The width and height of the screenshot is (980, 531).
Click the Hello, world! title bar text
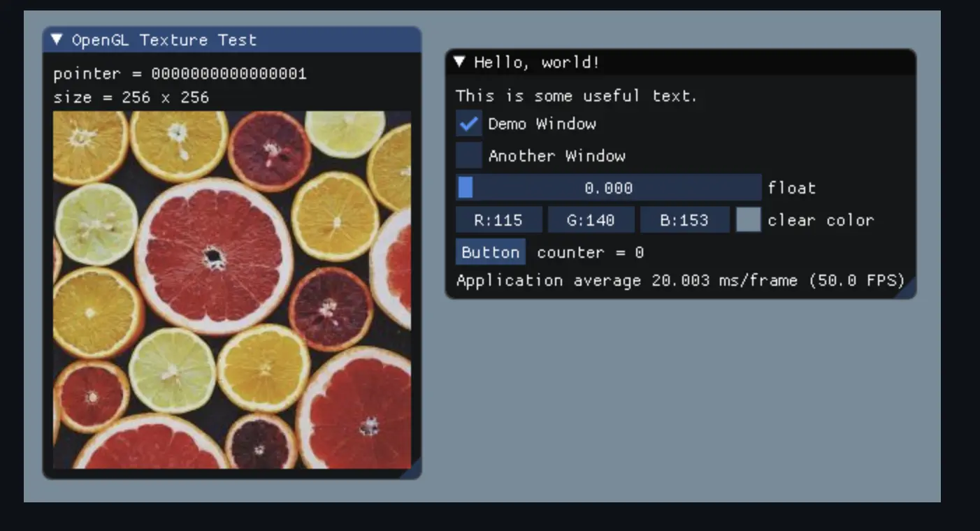(537, 62)
